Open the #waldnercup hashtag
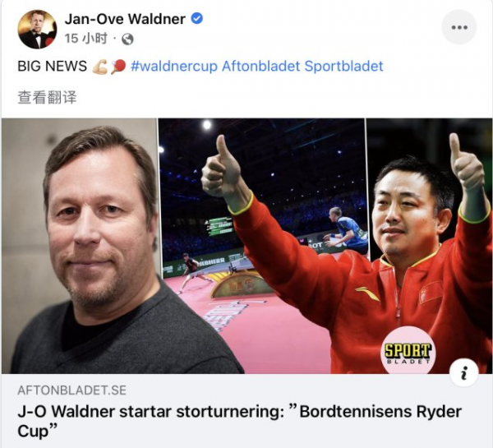The height and width of the screenshot is (448, 493). 174,67
